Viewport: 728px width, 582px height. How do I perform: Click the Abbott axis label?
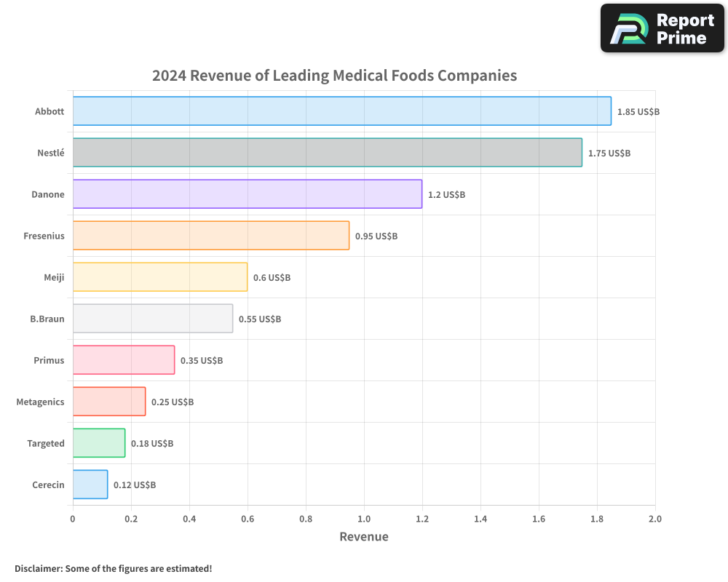49,111
